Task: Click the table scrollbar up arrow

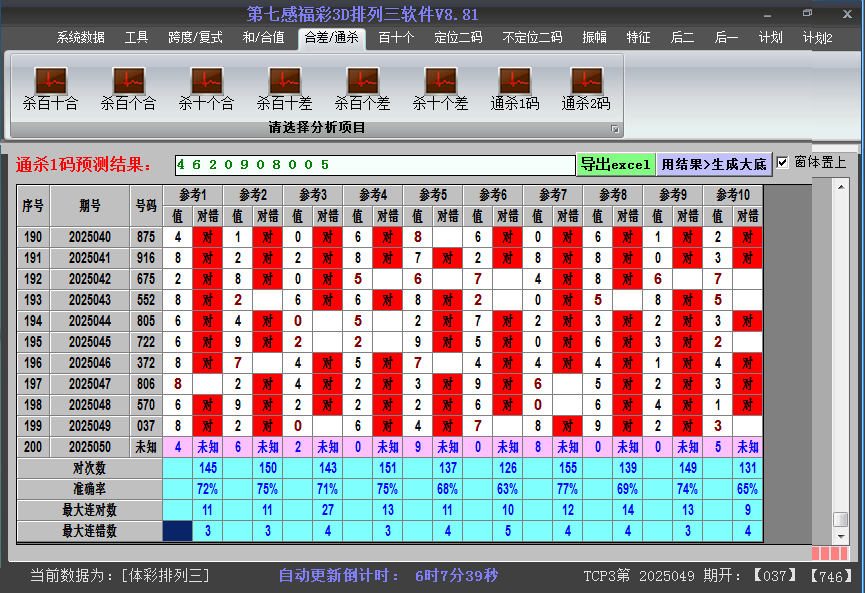Action: click(x=841, y=188)
